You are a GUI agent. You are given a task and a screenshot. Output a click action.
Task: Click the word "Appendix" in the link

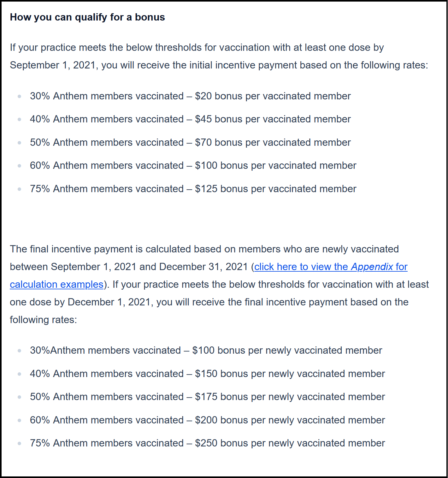372,267
